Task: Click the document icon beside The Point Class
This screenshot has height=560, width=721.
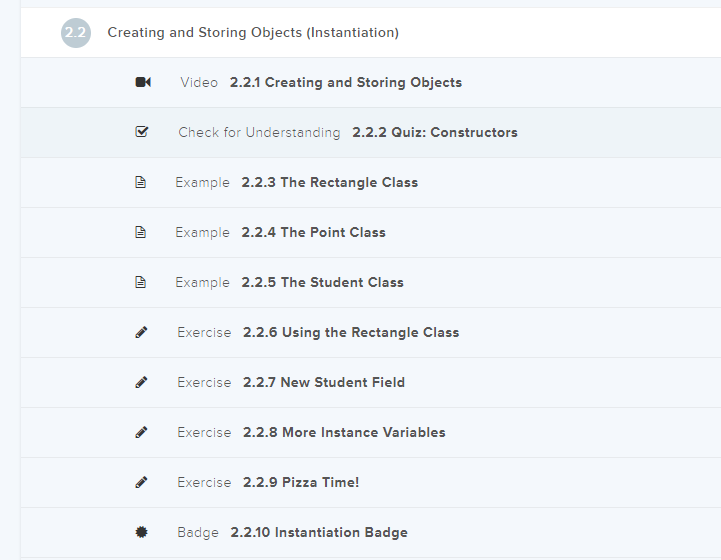Action: 141,232
